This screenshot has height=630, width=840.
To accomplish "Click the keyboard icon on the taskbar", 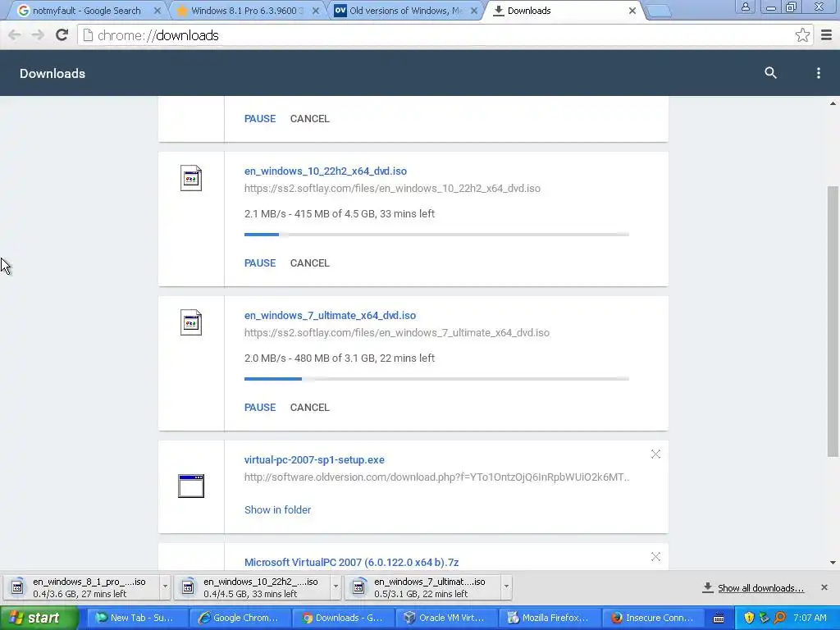I will pos(719,619).
